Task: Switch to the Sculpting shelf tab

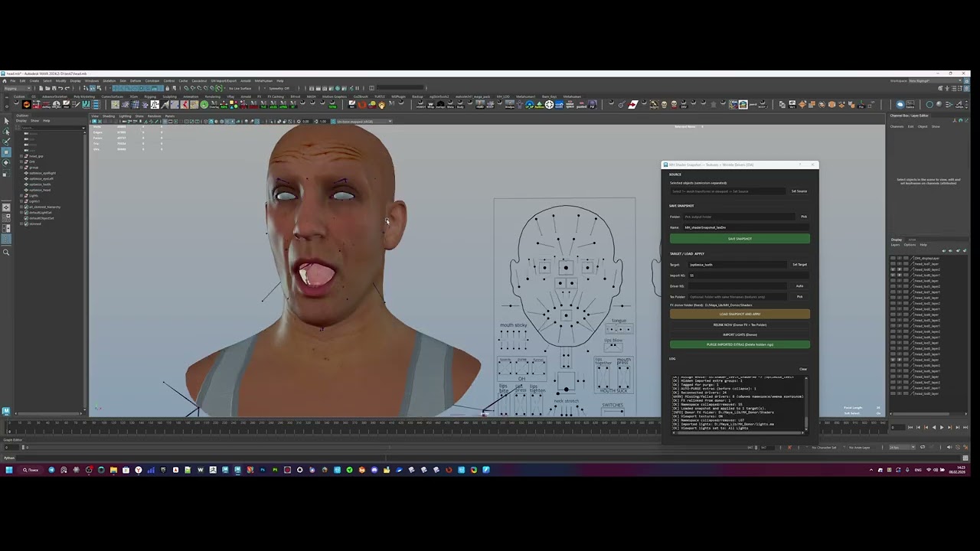Action: tap(169, 96)
